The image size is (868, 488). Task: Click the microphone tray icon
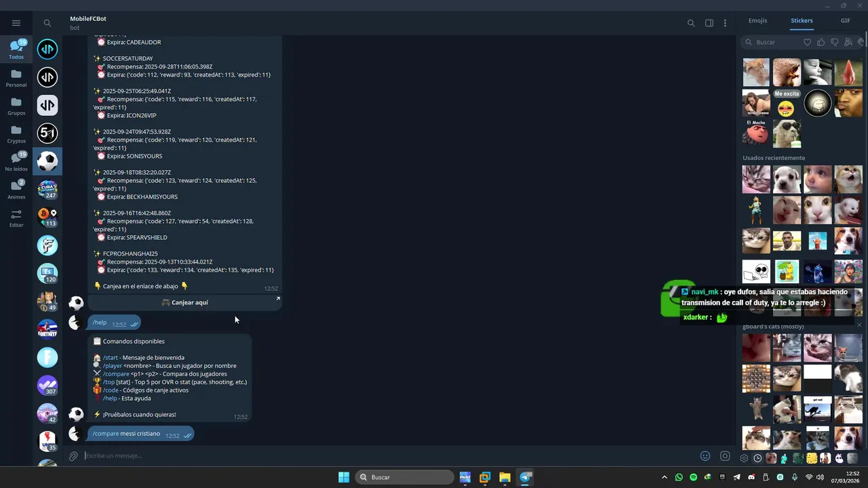click(794, 477)
